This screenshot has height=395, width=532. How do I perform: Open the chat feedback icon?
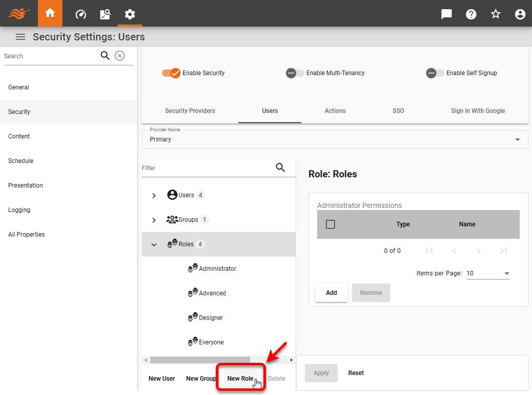pyautogui.click(x=446, y=14)
